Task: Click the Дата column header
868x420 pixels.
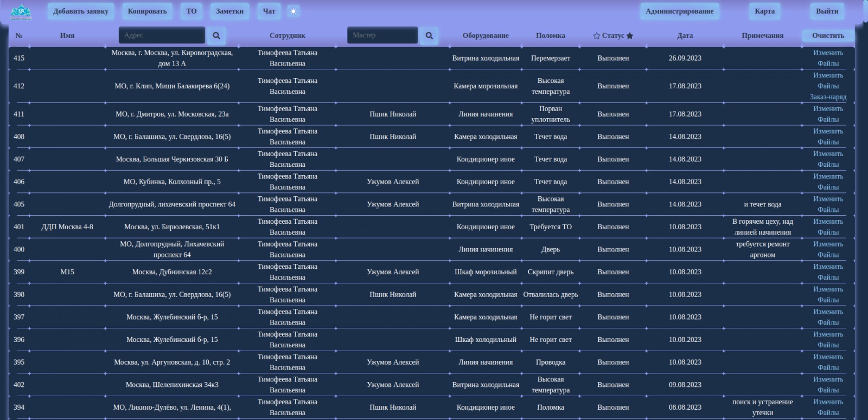Action: tap(685, 36)
